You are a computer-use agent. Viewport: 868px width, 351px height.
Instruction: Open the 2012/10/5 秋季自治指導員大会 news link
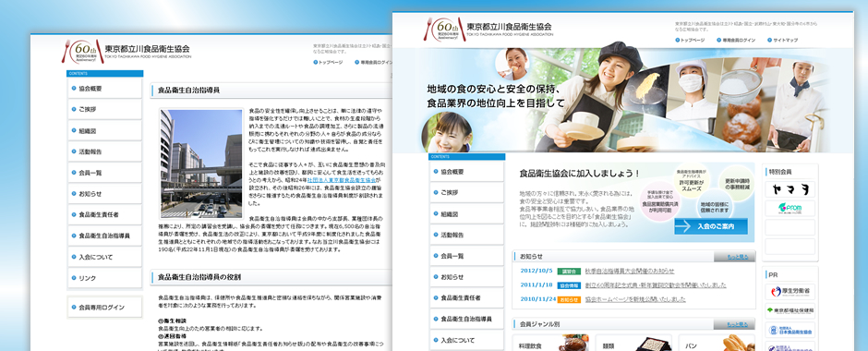point(630,271)
